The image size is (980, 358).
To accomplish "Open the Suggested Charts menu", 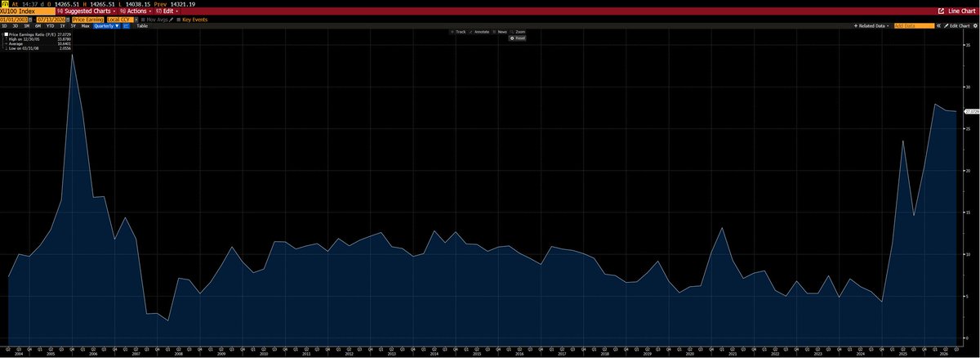I will pyautogui.click(x=87, y=11).
